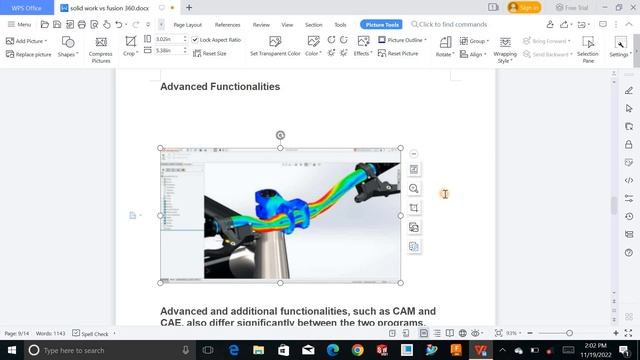Switch to web layout view icon

click(462, 333)
